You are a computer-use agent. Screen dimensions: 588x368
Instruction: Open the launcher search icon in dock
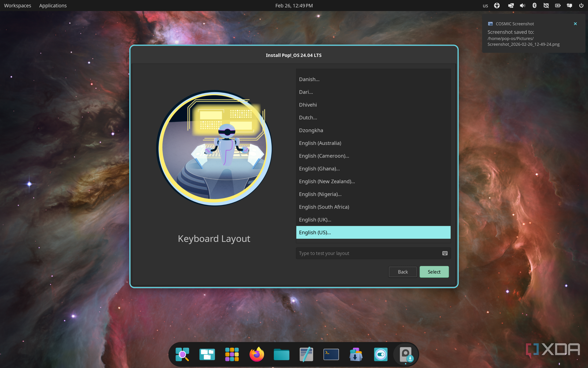(x=182, y=354)
